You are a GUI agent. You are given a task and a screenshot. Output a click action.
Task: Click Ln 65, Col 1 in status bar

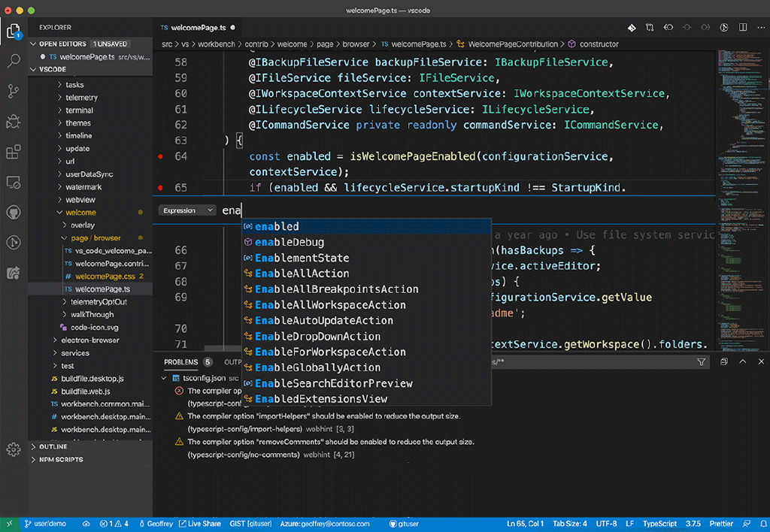click(x=526, y=524)
